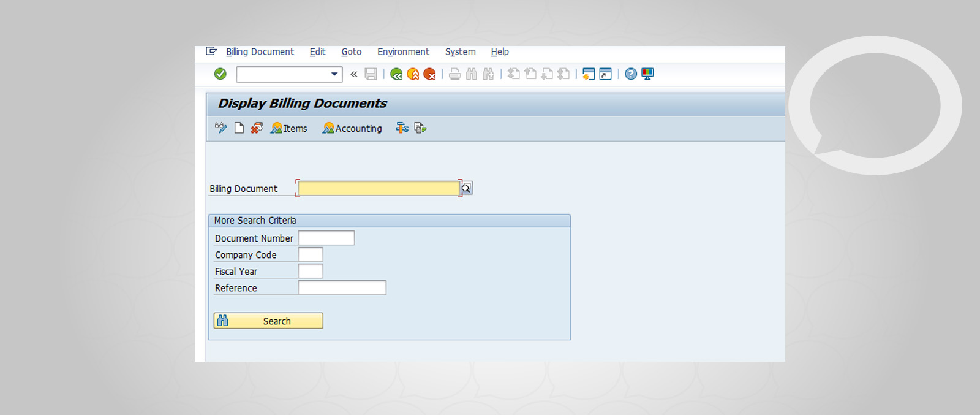The height and width of the screenshot is (415, 980).
Task: Click the Items button
Action: tap(289, 128)
